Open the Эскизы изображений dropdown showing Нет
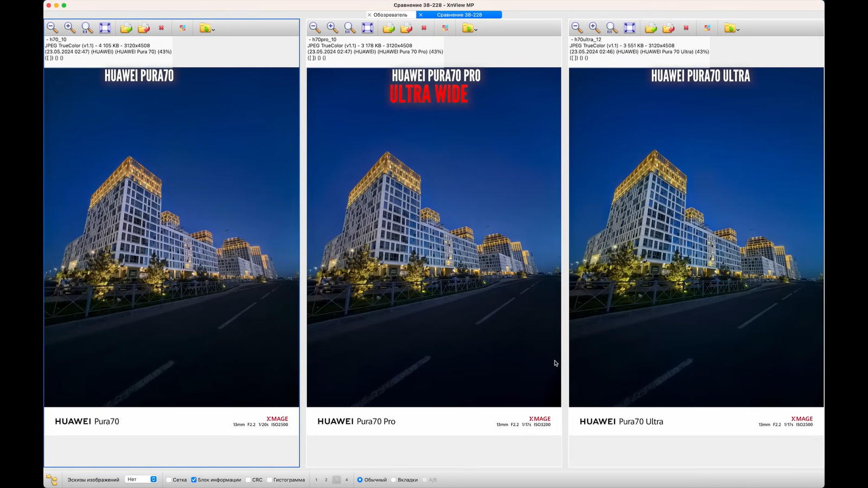868x488 pixels. tap(141, 479)
